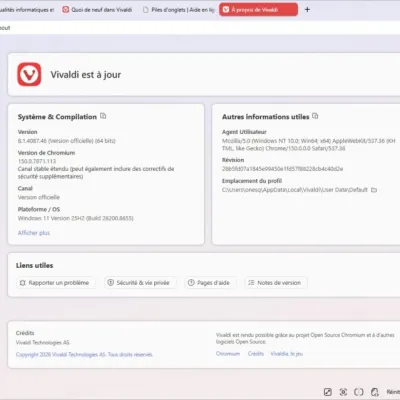
Task: Click 'Vivaldi Technologies AS.' credits text
Action: click(x=43, y=342)
